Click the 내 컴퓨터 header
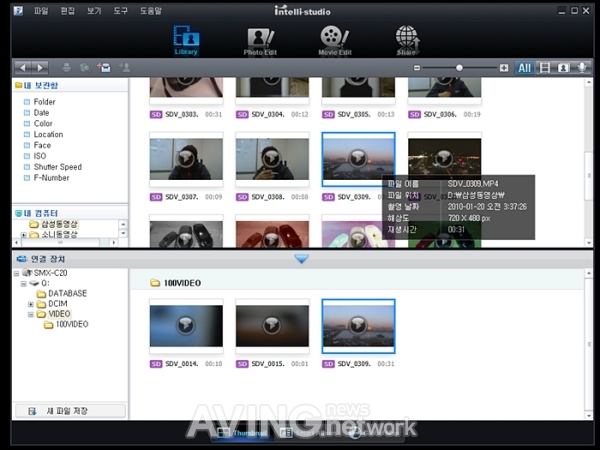Image resolution: width=600 pixels, height=450 pixels. [x=41, y=213]
